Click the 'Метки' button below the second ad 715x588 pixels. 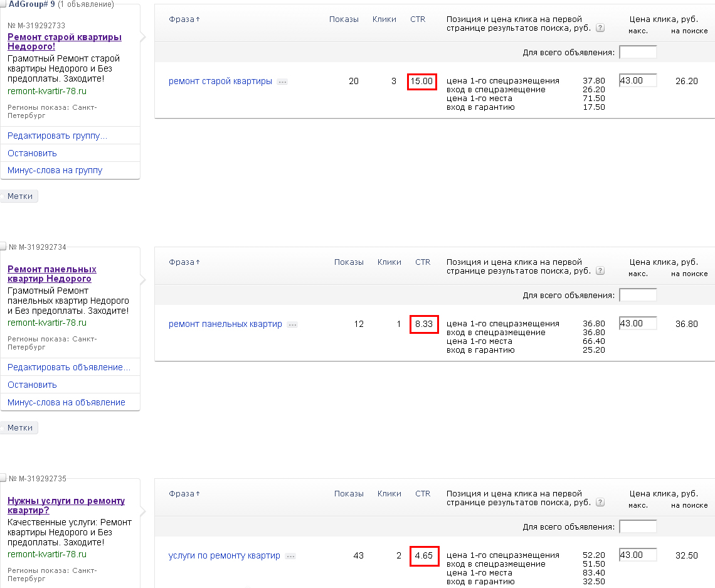19,428
